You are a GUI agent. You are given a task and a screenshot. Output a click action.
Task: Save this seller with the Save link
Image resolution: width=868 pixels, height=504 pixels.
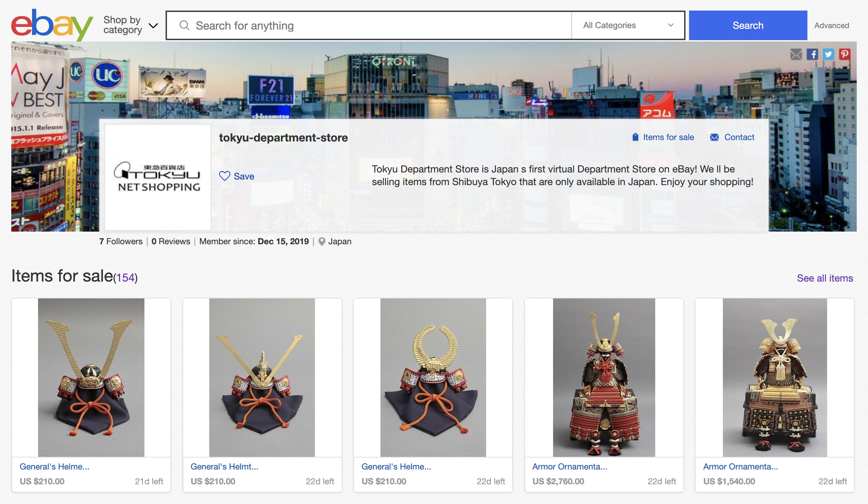click(244, 176)
